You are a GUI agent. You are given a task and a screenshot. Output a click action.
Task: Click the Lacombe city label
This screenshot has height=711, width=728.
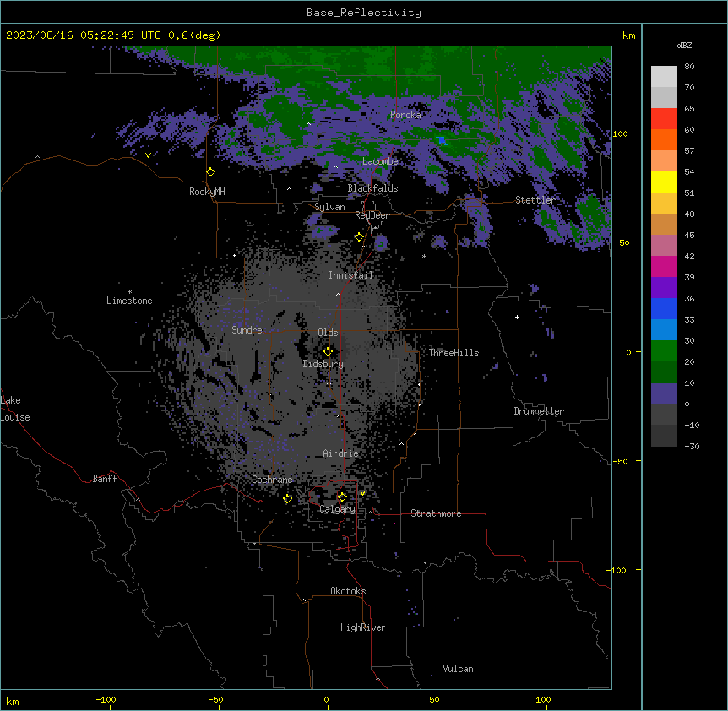[380, 161]
